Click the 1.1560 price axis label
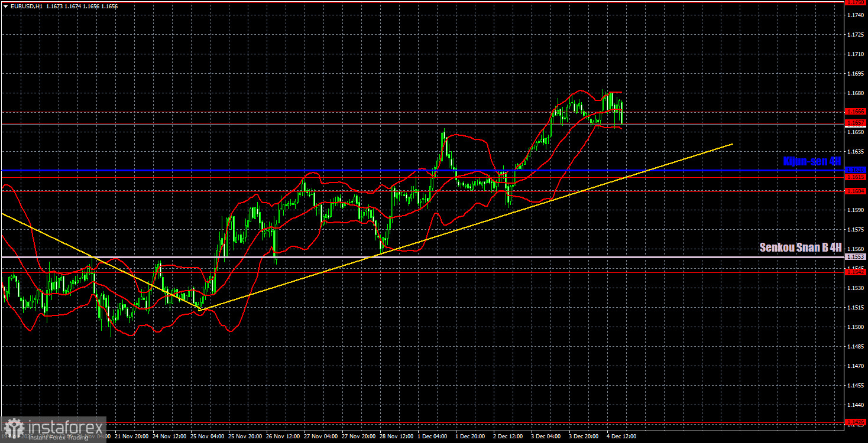Image resolution: width=868 pixels, height=443 pixels. click(x=856, y=249)
